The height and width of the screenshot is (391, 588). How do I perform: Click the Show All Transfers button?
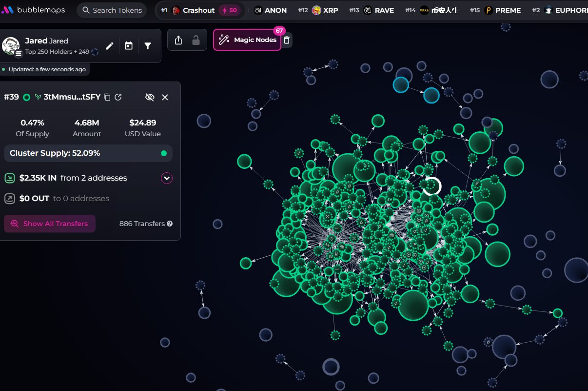click(x=50, y=224)
